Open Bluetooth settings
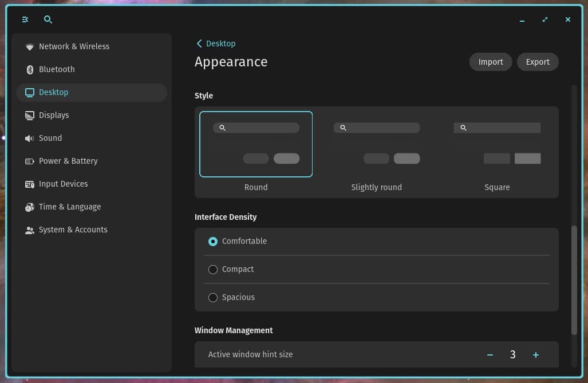Viewport: 588px width, 383px height. coord(57,69)
